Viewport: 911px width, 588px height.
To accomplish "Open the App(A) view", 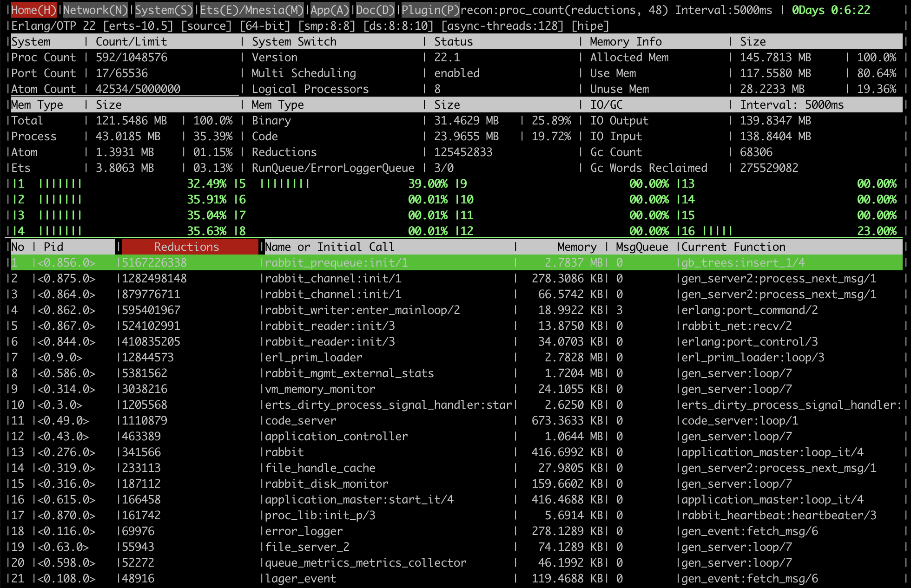I will [x=330, y=9].
